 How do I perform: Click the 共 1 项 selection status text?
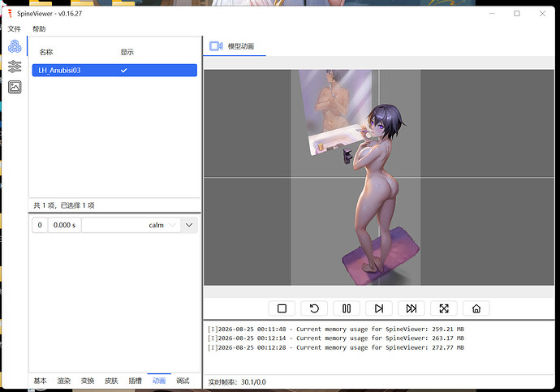tap(64, 205)
